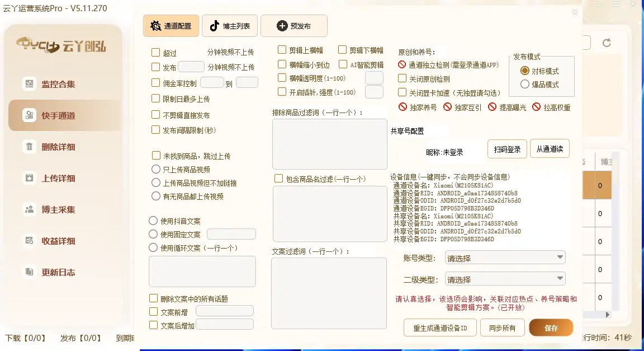Open the 账号类型 dropdown

point(505,258)
